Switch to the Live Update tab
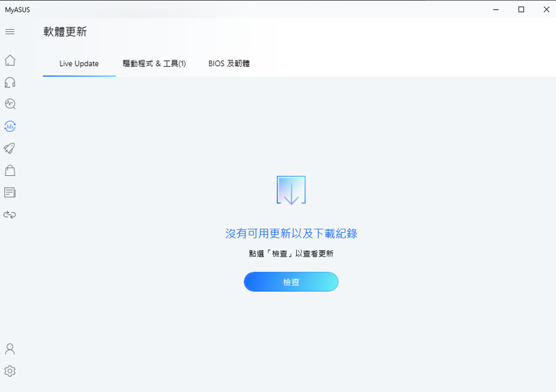The height and width of the screenshot is (392, 556). [x=79, y=64]
